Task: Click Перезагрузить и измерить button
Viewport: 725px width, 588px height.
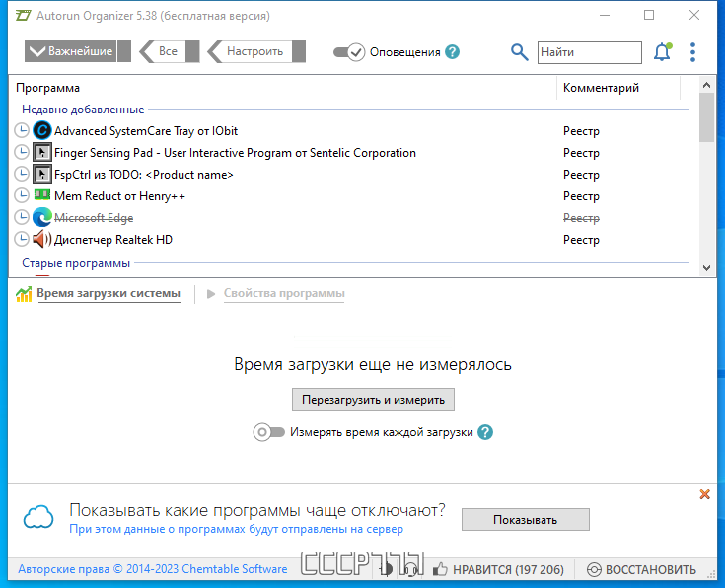Action: pos(373,400)
